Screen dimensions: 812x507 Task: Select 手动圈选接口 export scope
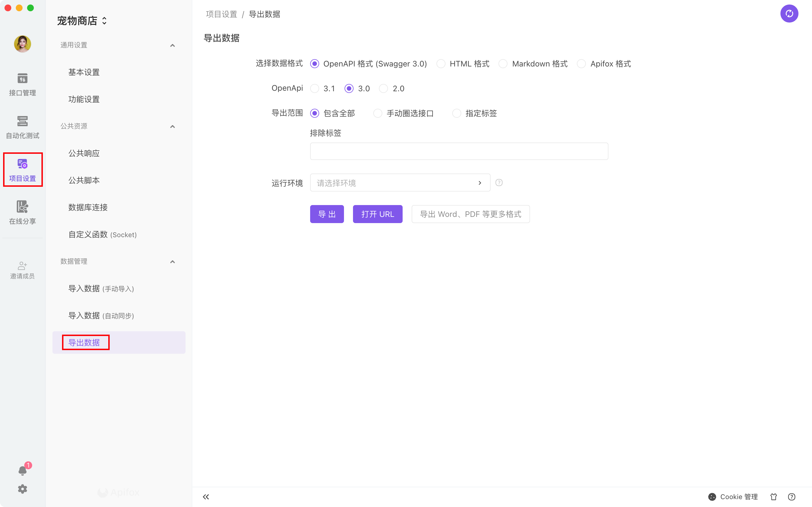click(x=378, y=113)
